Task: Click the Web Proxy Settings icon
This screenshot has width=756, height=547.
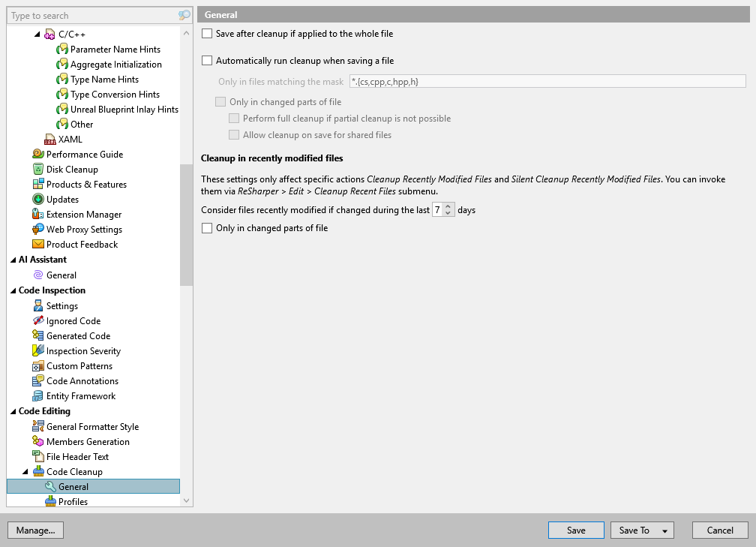Action: click(38, 229)
